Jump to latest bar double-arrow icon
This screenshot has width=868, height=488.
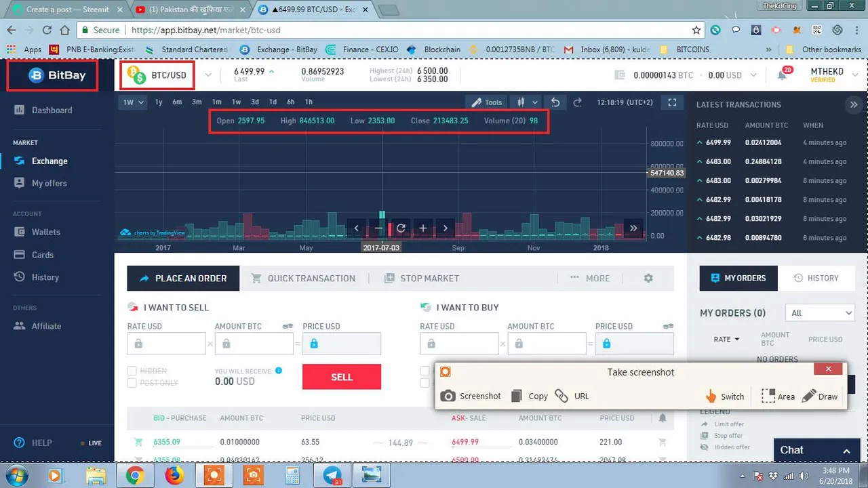pos(633,228)
